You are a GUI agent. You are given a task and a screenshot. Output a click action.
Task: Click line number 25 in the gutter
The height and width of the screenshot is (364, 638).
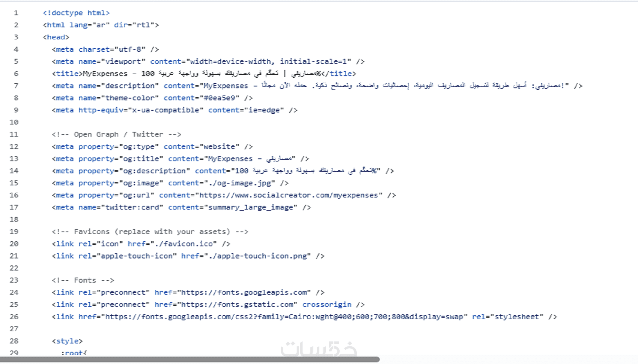(x=14, y=304)
